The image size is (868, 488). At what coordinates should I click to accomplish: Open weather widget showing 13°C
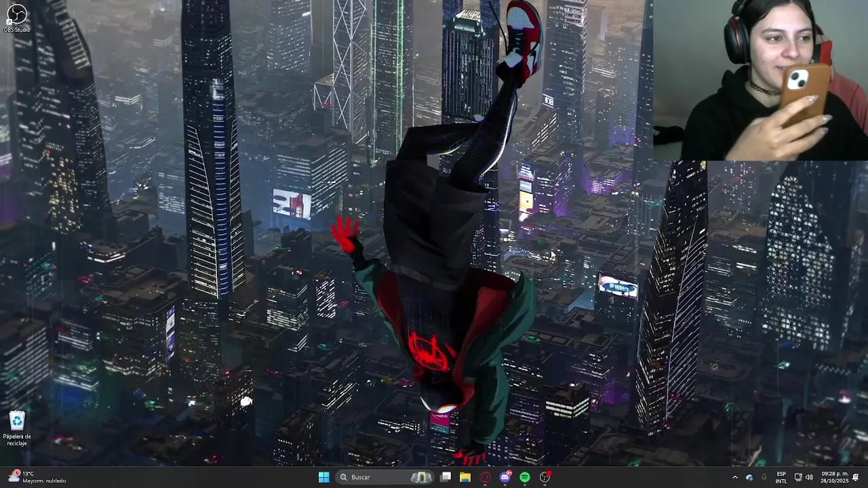pyautogui.click(x=37, y=477)
